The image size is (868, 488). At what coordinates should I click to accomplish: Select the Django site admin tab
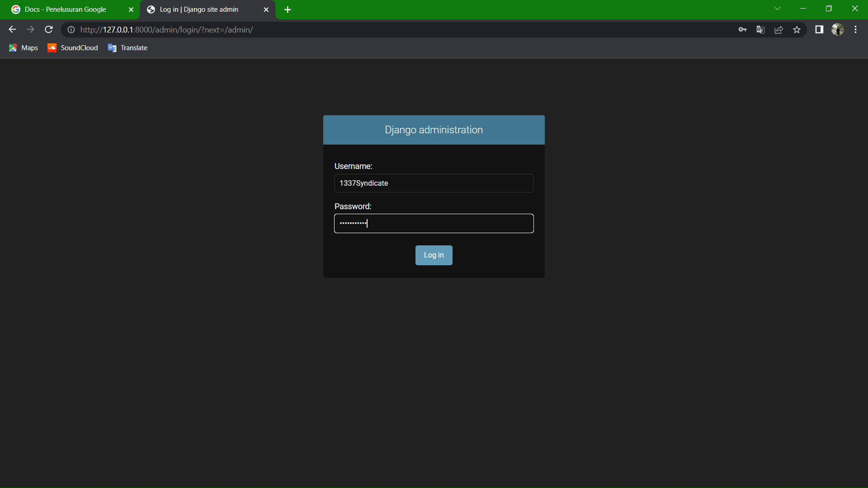(x=199, y=9)
